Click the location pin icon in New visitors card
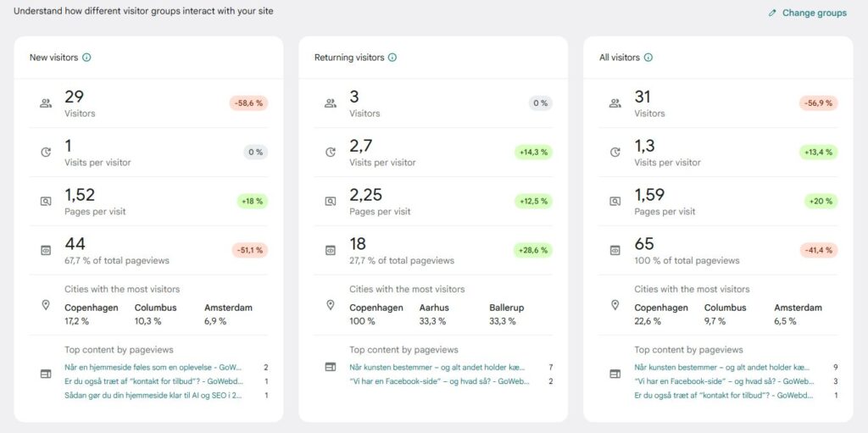The image size is (868, 433). coord(46,304)
